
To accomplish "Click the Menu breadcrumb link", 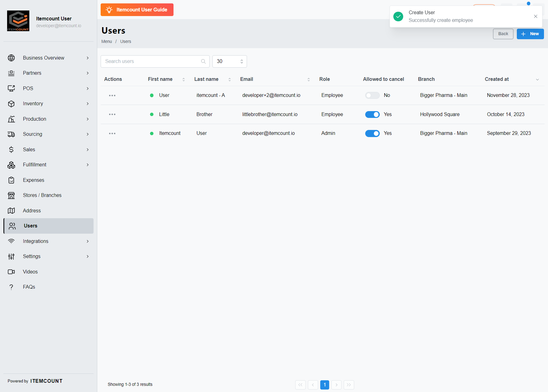I will coord(107,41).
